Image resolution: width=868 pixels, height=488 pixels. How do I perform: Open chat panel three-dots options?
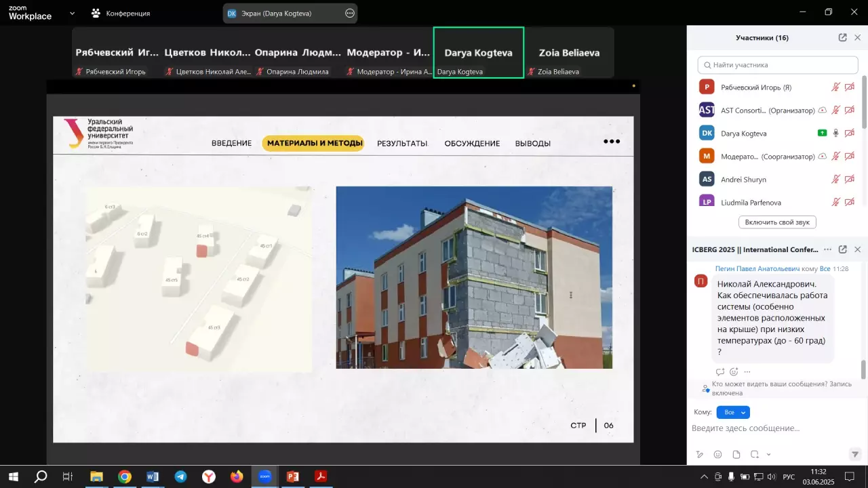click(827, 249)
